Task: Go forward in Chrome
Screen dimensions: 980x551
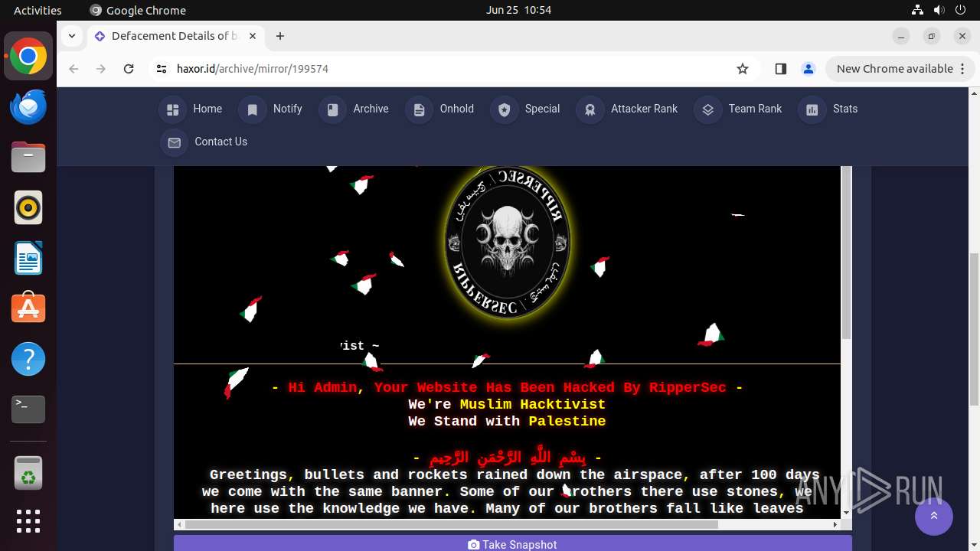Action: coord(101,69)
